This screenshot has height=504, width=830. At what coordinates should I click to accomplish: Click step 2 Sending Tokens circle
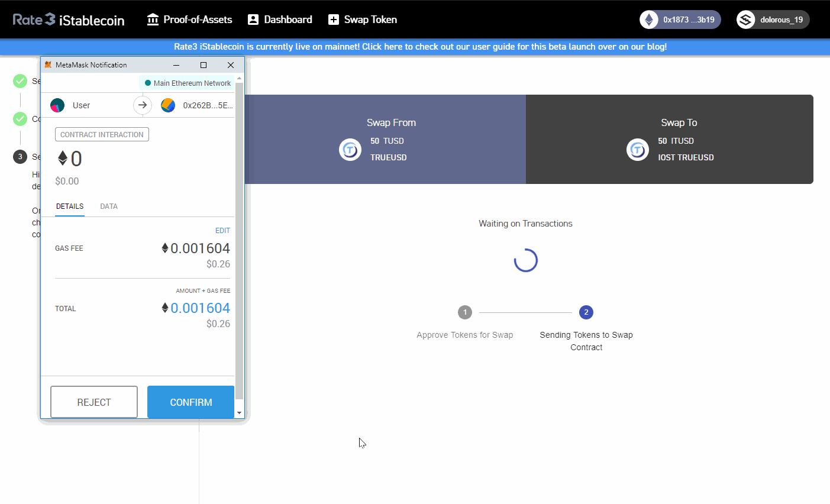586,312
